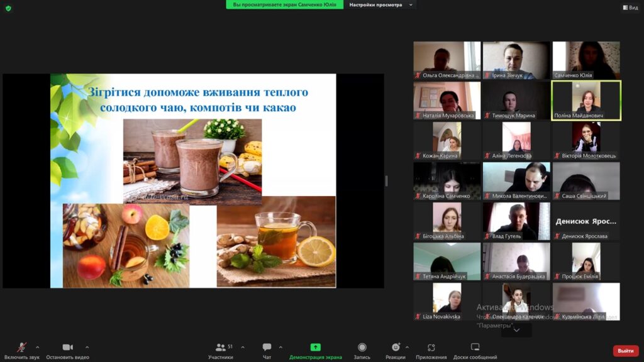Select Поліна Майданович's video thumbnail
This screenshot has width=644, height=362.
pyautogui.click(x=586, y=100)
